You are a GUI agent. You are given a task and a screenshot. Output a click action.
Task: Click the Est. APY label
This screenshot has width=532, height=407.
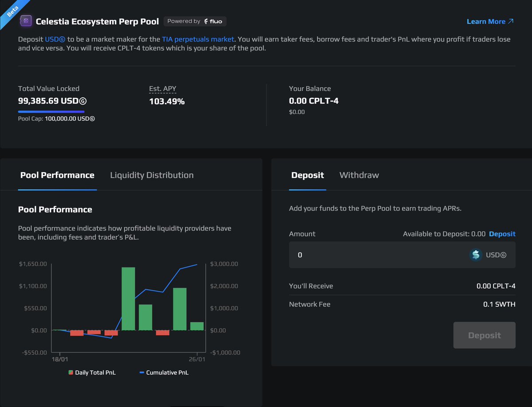163,89
